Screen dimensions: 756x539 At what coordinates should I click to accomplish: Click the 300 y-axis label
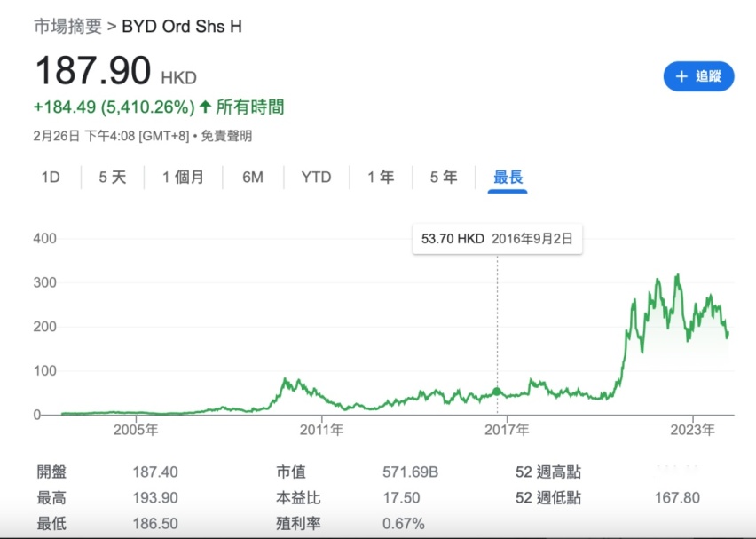click(x=45, y=282)
